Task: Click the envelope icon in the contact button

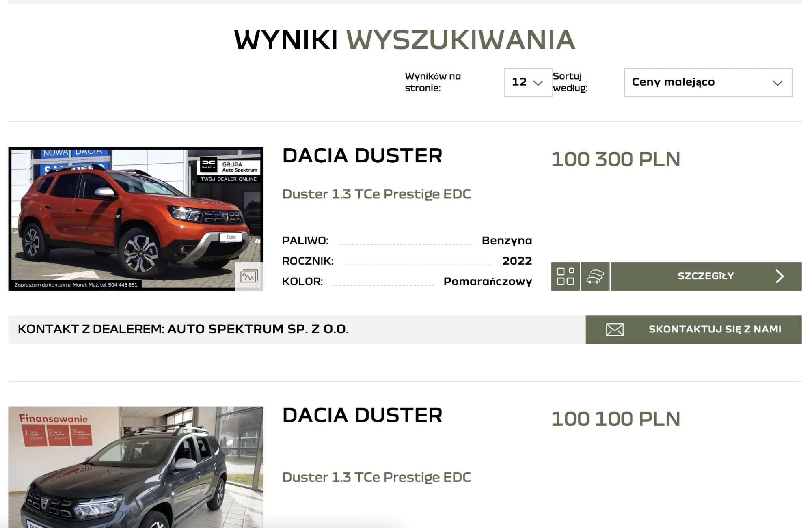Action: coord(615,330)
